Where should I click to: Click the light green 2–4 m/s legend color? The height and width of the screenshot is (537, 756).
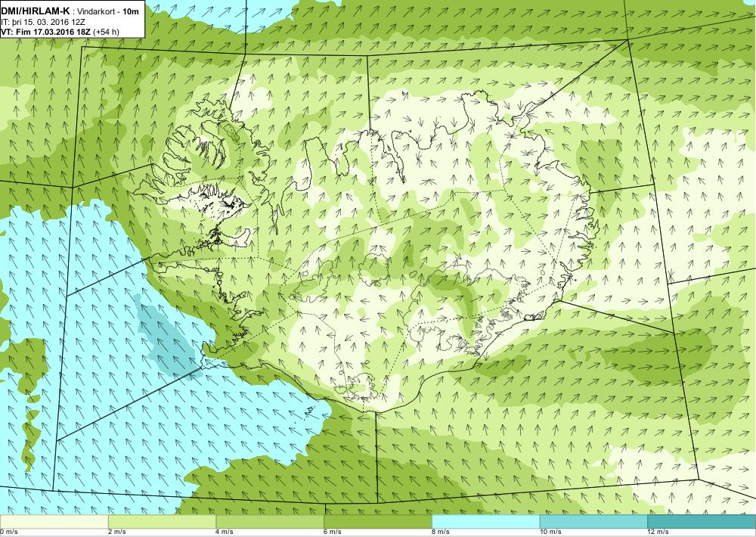click(x=162, y=522)
